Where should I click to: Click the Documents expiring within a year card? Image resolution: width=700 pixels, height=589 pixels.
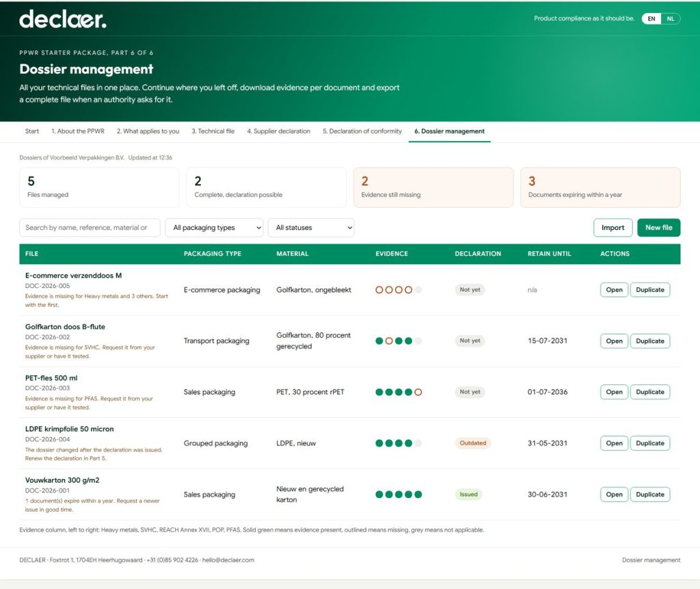(x=600, y=187)
